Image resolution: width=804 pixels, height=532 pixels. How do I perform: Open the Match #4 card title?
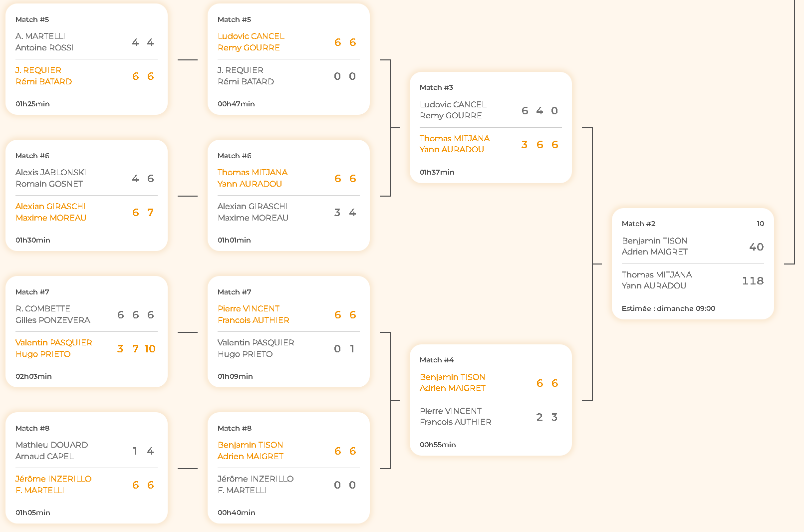[436, 360]
